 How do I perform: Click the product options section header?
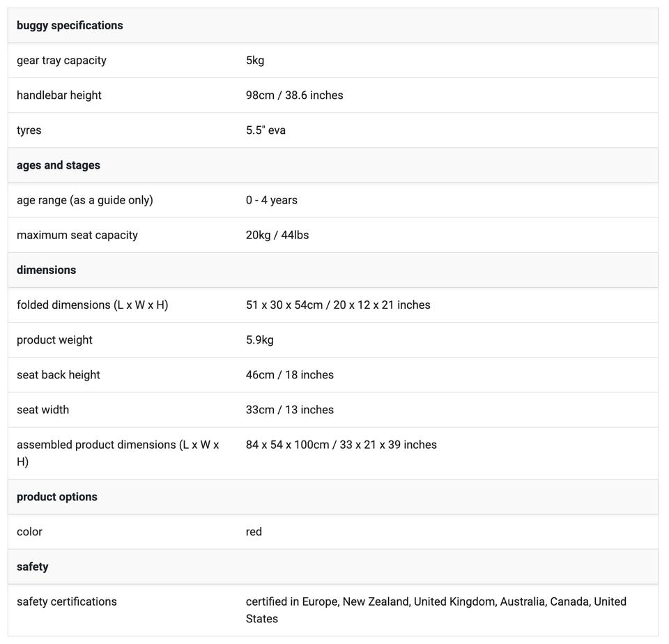(x=57, y=497)
